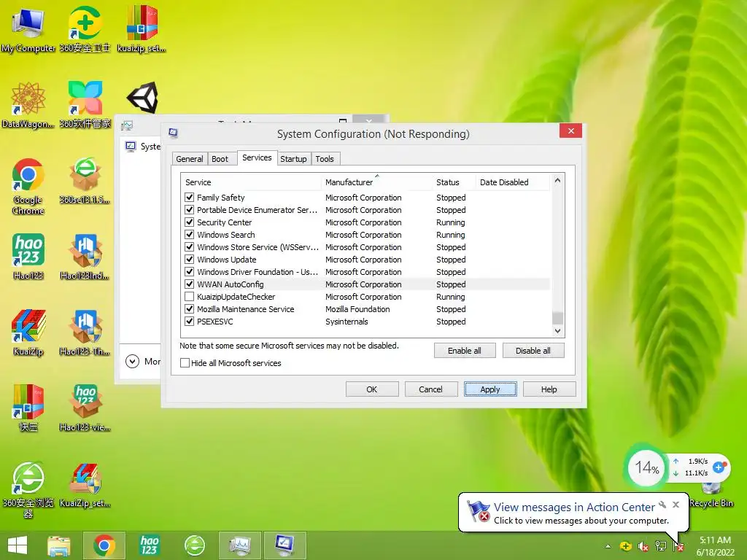Sort by Date Disabled column header
The width and height of the screenshot is (747, 560).
pyautogui.click(x=513, y=182)
